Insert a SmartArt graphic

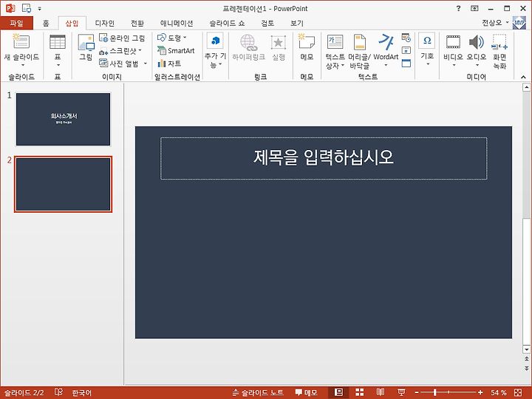tap(176, 50)
